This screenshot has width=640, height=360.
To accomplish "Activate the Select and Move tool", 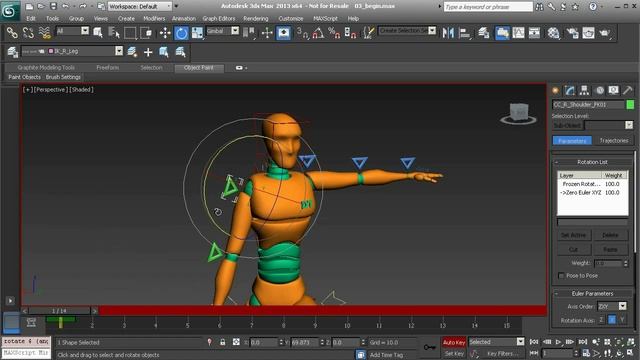I will pos(165,32).
